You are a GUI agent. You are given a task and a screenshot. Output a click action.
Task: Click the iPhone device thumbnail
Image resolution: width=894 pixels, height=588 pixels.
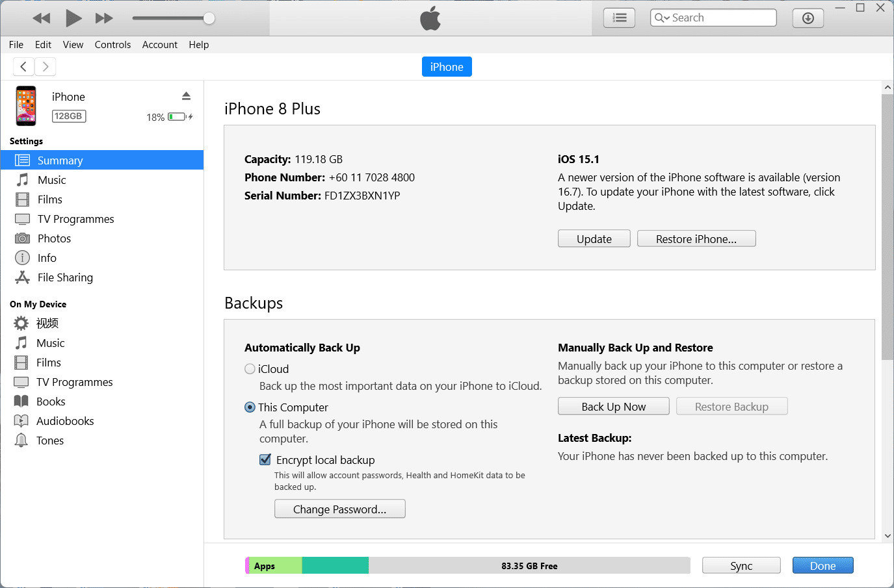coord(26,106)
